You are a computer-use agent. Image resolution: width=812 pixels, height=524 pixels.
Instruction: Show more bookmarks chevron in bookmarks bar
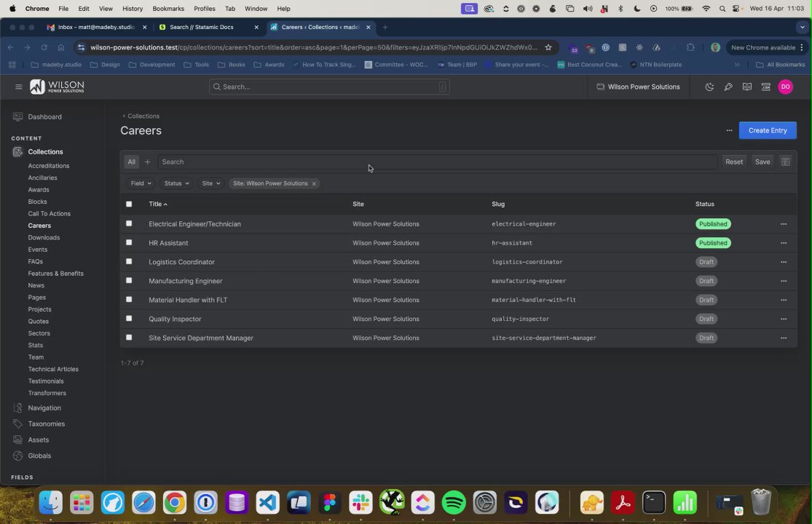(737, 65)
